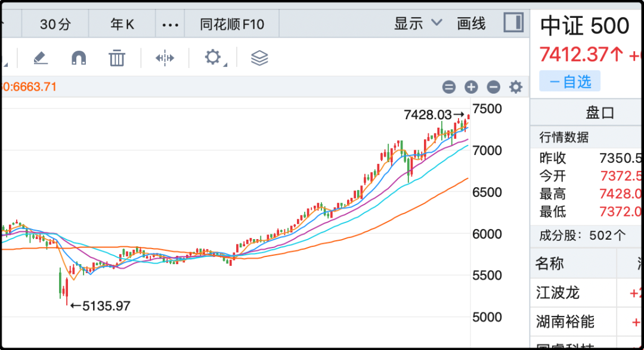Screen dimensions: 644x350
Task: Click the 画线 drawing button
Action: click(471, 23)
